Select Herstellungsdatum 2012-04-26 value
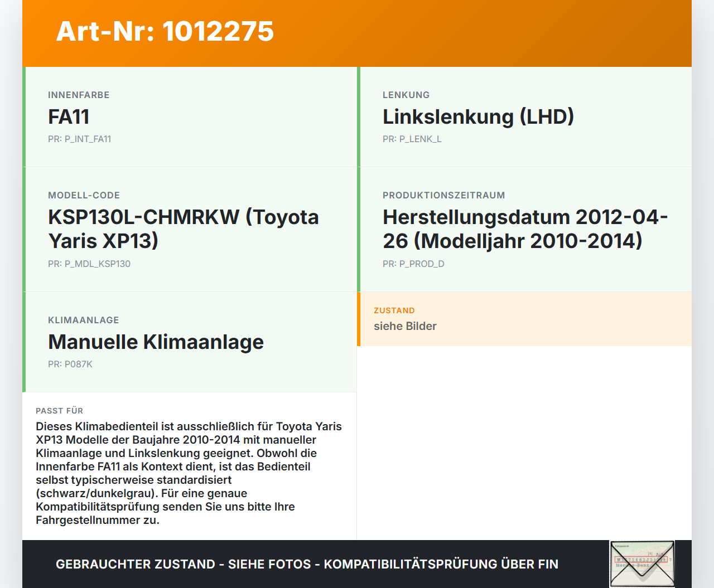The height and width of the screenshot is (588, 714). [525, 229]
